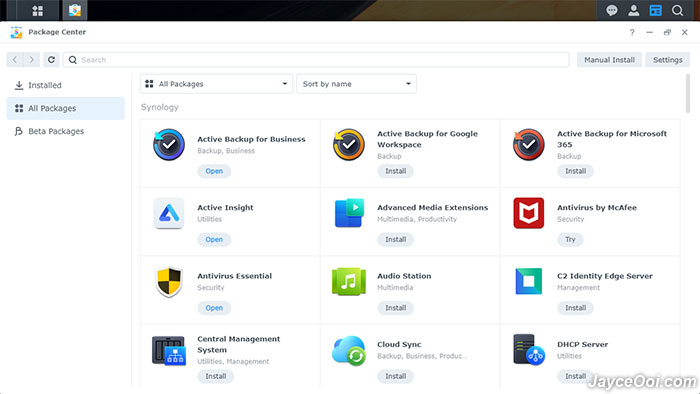Click the Package Center taskbar icon
The width and height of the screenshot is (700, 394).
click(75, 10)
